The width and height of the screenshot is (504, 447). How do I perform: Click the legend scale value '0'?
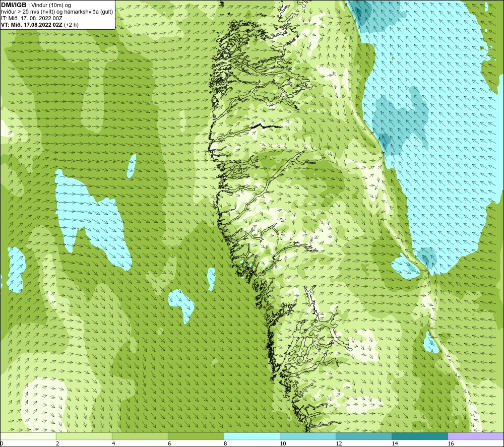[2, 444]
